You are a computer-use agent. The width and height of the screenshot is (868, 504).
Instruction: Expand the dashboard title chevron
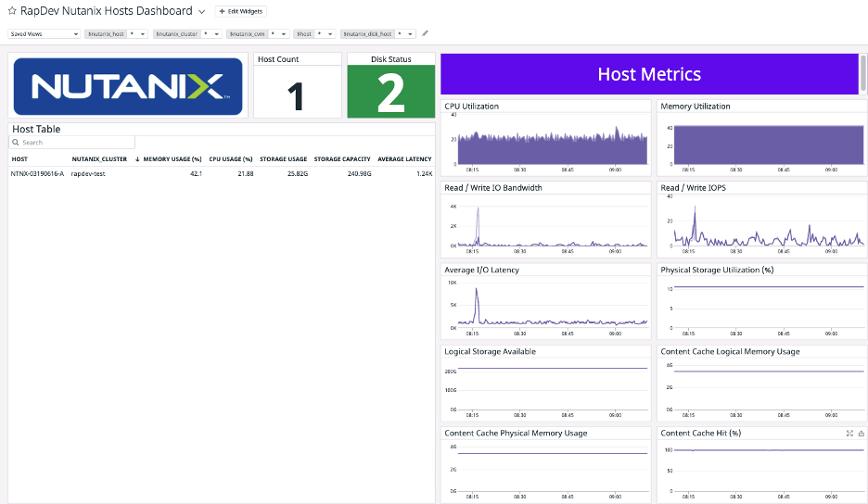point(202,12)
